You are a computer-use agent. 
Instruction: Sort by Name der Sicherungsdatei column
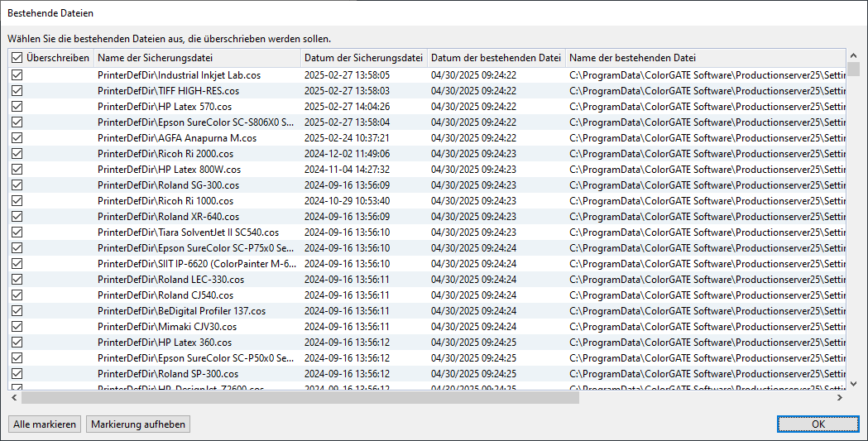pyautogui.click(x=196, y=58)
